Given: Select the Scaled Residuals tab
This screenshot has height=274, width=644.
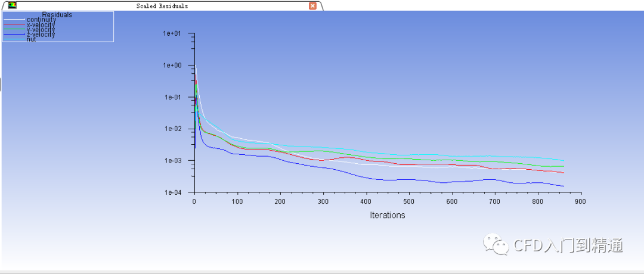Looking at the screenshot, I should click(x=162, y=6).
